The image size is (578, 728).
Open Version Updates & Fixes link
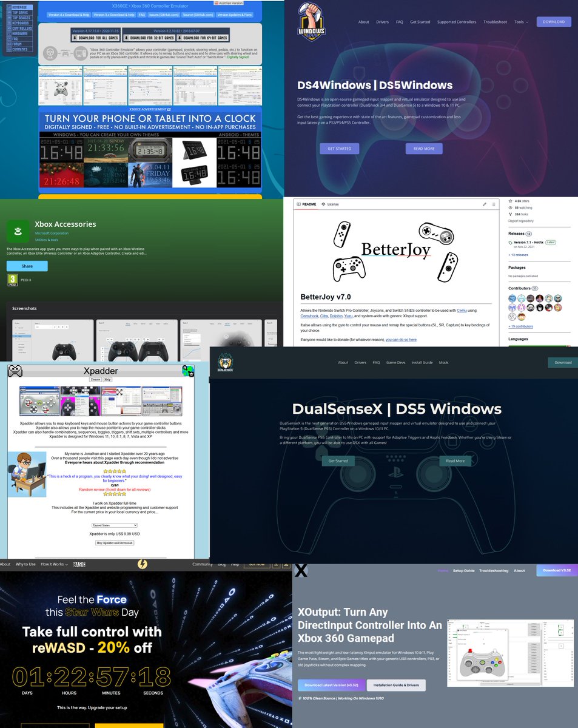tap(235, 15)
